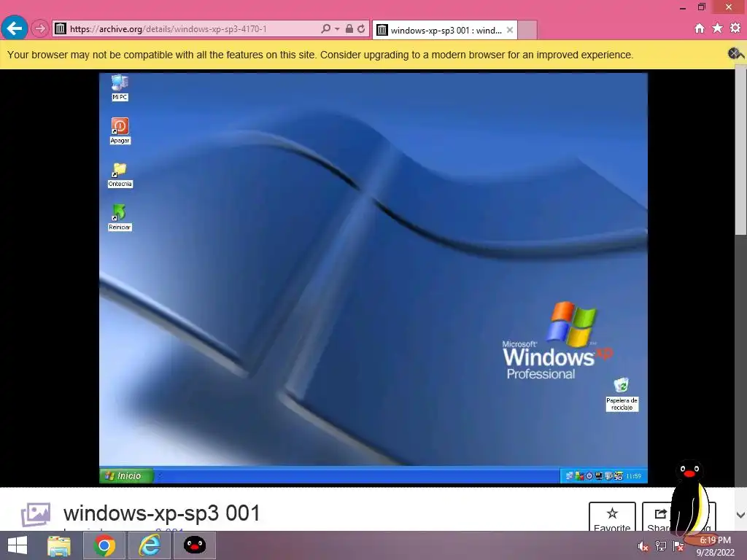Image resolution: width=747 pixels, height=560 pixels.
Task: Open the Action Center flag icon
Action: [x=678, y=546]
